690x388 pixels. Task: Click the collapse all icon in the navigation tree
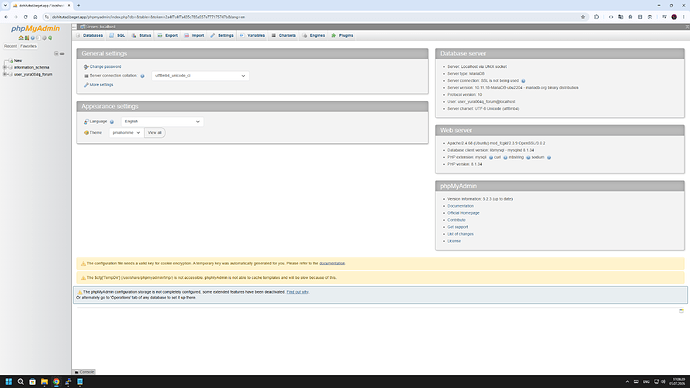[56, 54]
